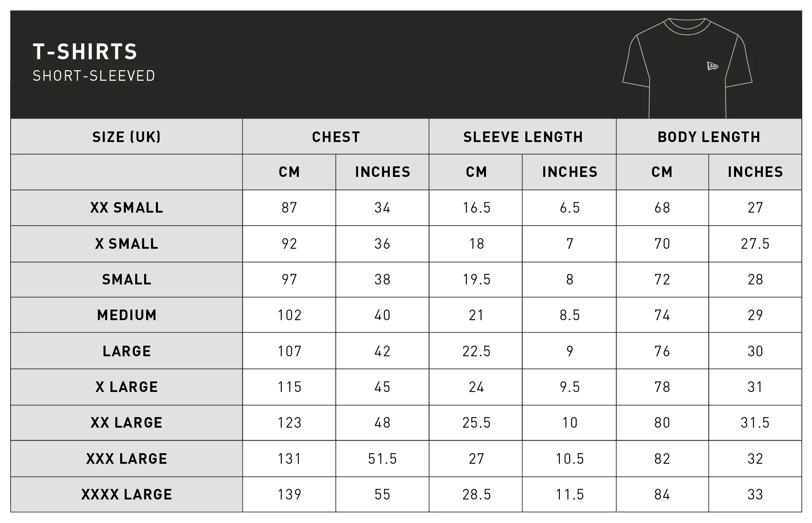The width and height of the screenshot is (812, 523).
Task: Click the SLEEVE LENGTH column header
Action: tap(523, 137)
